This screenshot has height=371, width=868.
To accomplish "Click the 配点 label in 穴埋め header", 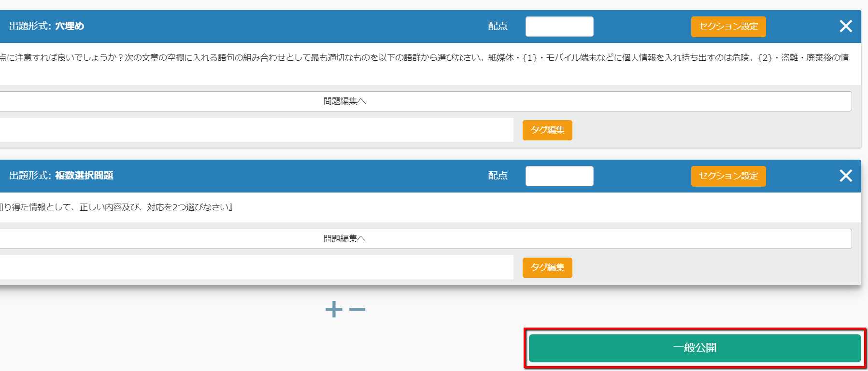I will pyautogui.click(x=498, y=26).
